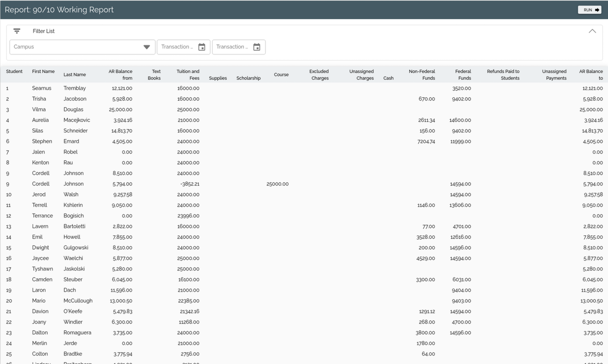Click the Tuition and Fees column header
This screenshot has height=364, width=608.
(188, 75)
